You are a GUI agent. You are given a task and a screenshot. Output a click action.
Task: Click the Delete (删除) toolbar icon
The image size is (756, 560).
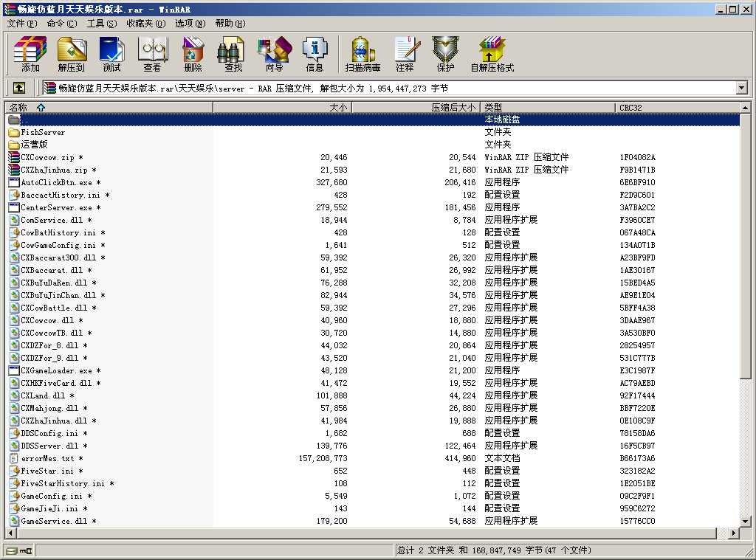tap(193, 54)
